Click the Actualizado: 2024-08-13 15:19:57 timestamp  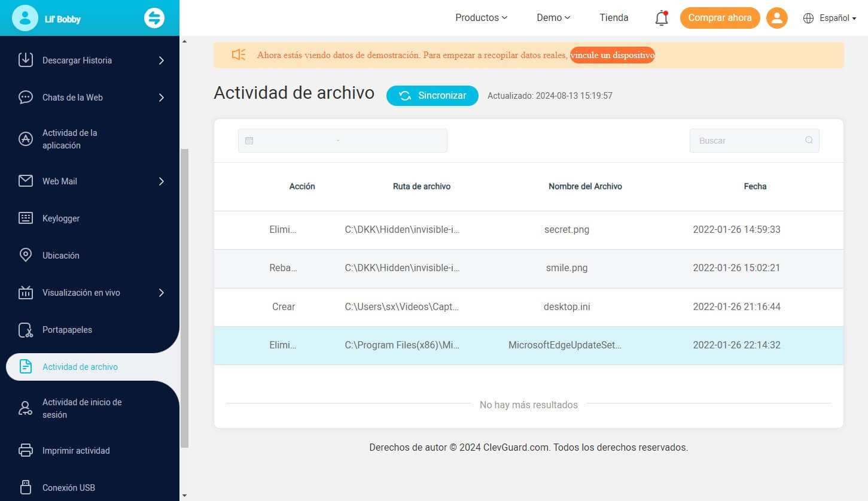(550, 96)
